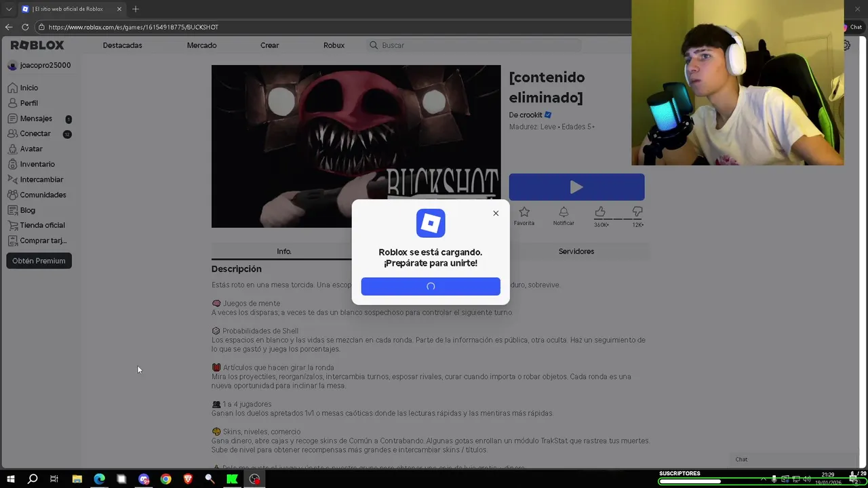Open Brave browser from the taskbar
The width and height of the screenshot is (868, 488).
(188, 479)
